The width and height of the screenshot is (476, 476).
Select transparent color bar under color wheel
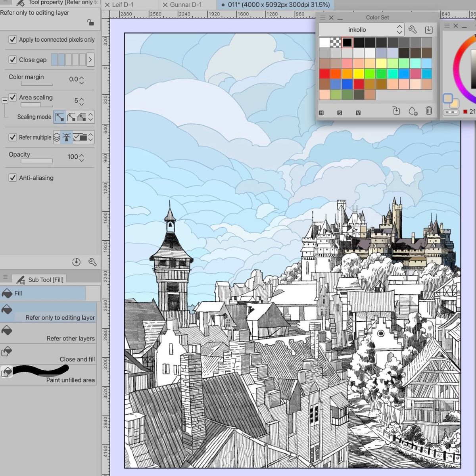click(451, 112)
